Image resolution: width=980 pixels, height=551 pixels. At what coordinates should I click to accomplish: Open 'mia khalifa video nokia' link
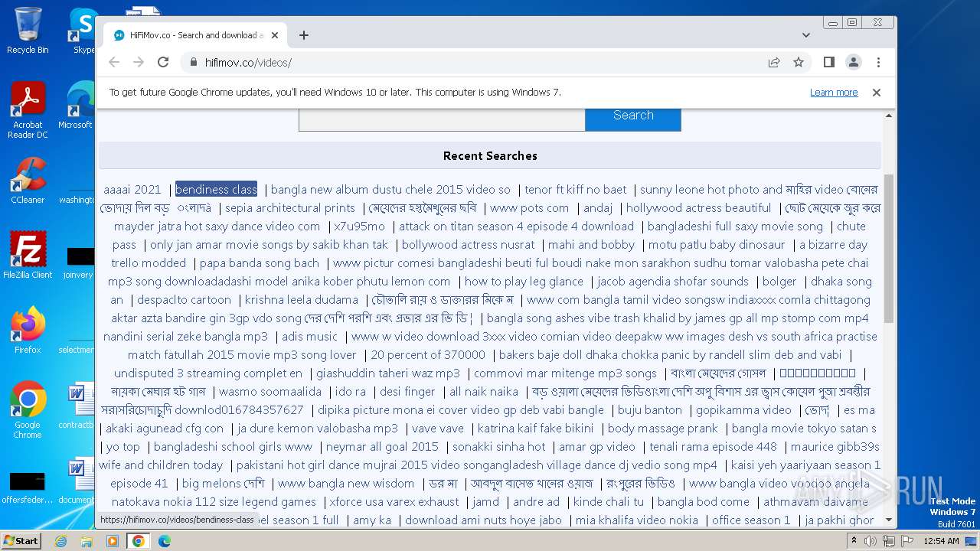637,520
